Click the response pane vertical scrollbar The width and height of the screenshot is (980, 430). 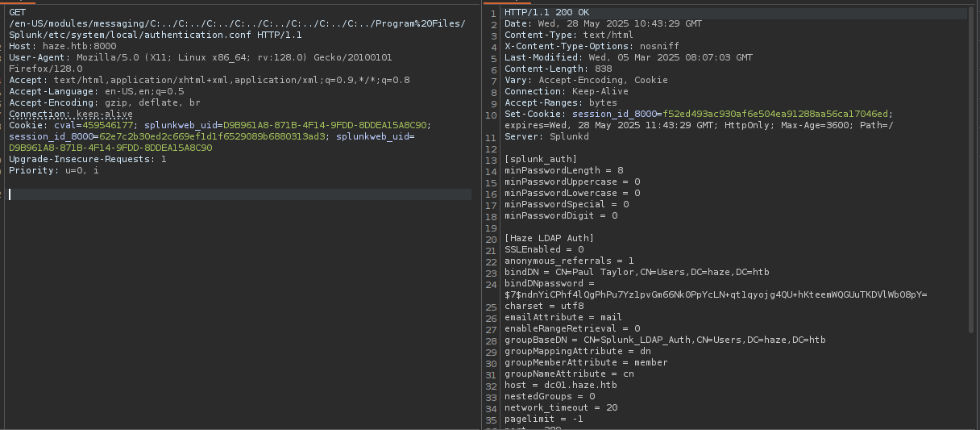point(972,169)
